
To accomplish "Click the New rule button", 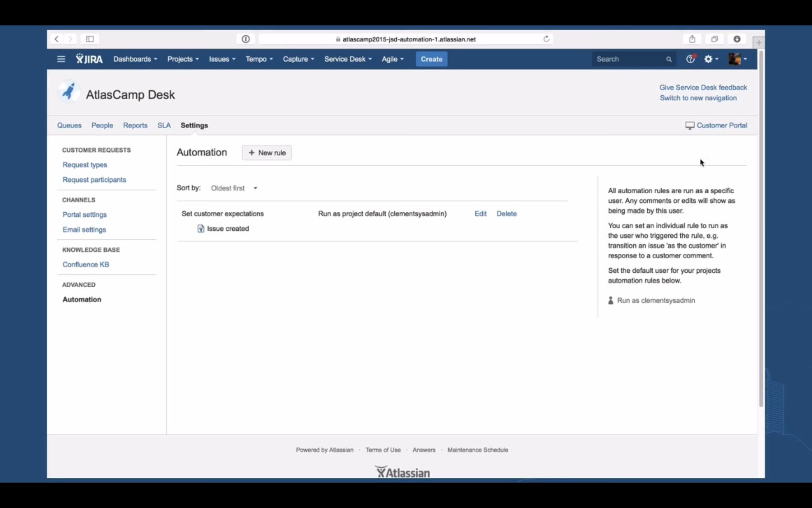I will click(267, 153).
